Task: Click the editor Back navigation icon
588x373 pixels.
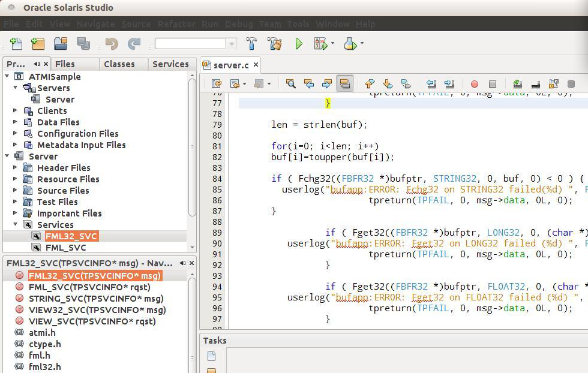Action: (x=235, y=83)
